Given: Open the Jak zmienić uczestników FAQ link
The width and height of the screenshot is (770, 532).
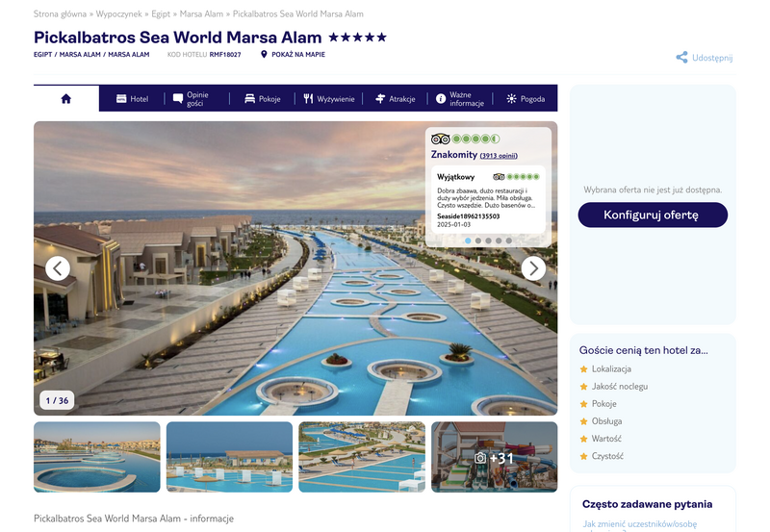Looking at the screenshot, I should point(639,524).
